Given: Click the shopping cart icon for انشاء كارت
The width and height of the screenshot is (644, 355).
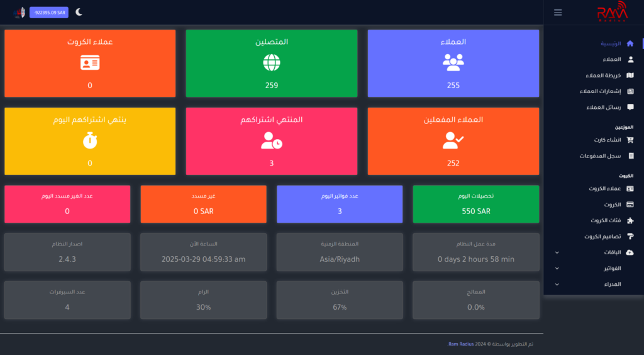Looking at the screenshot, I should pos(630,140).
